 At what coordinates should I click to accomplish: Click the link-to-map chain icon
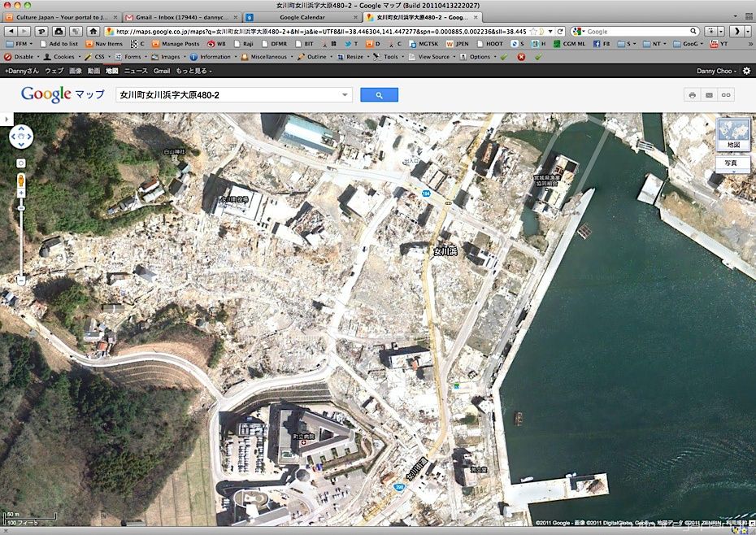click(726, 95)
